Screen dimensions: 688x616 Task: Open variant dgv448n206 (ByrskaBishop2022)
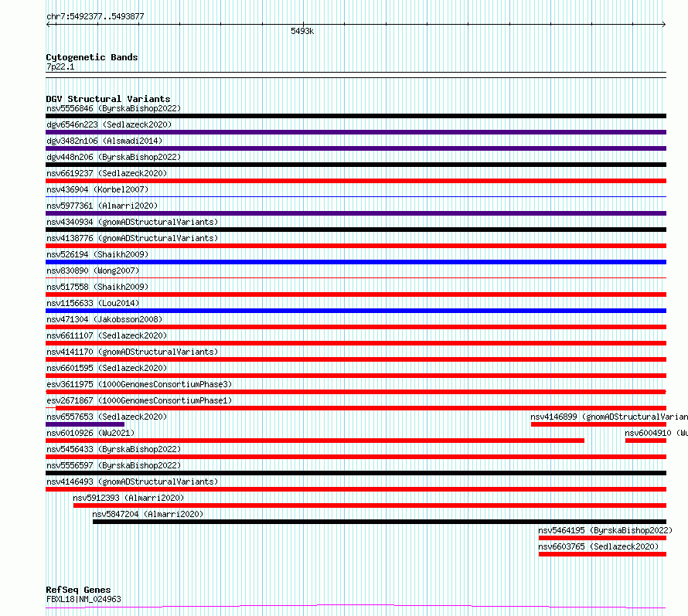(114, 157)
